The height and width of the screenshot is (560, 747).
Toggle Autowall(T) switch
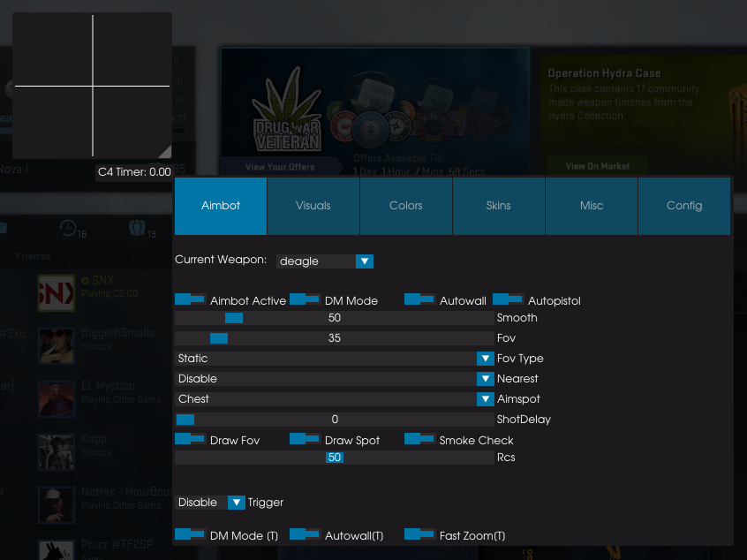(x=305, y=534)
